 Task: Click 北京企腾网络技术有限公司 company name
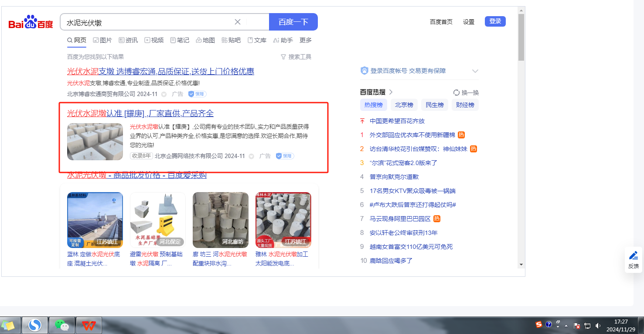pos(189,156)
